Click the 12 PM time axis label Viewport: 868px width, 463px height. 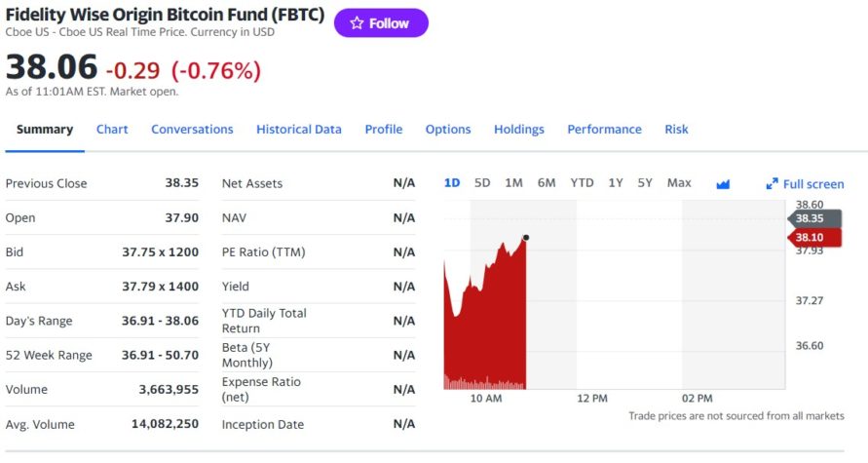592,399
